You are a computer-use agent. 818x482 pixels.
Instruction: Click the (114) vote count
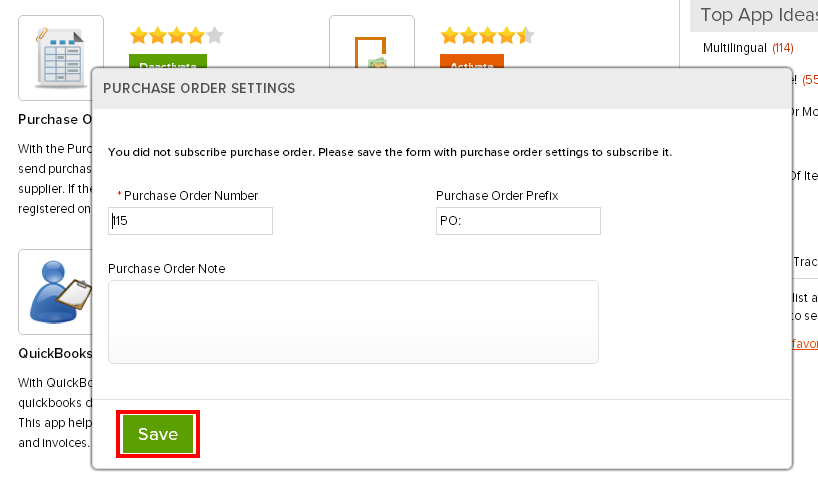pos(783,48)
